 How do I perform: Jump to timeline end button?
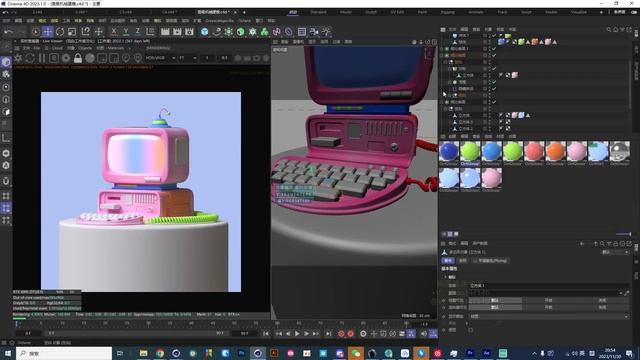coord(329,334)
